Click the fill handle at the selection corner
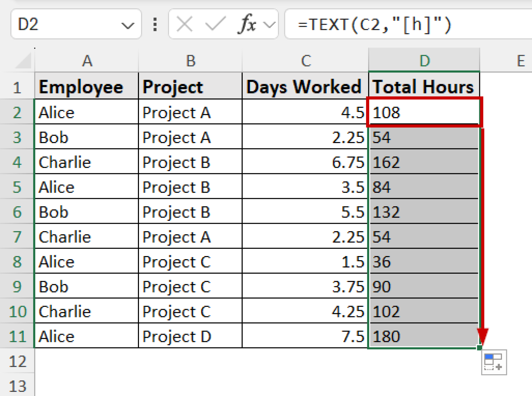Image resolution: width=532 pixels, height=396 pixels. pos(479,347)
